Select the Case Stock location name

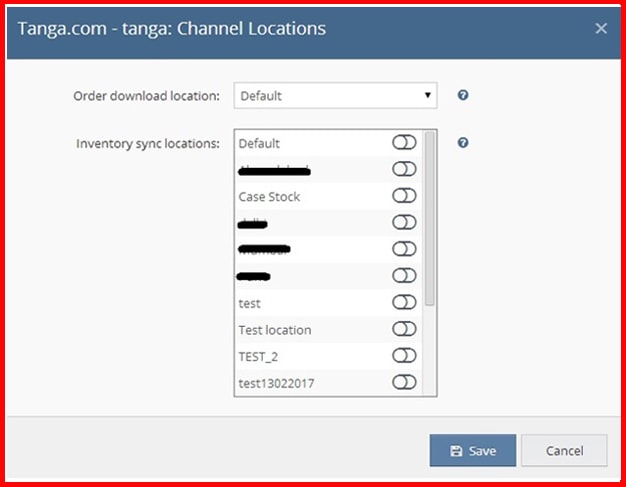[x=269, y=197]
